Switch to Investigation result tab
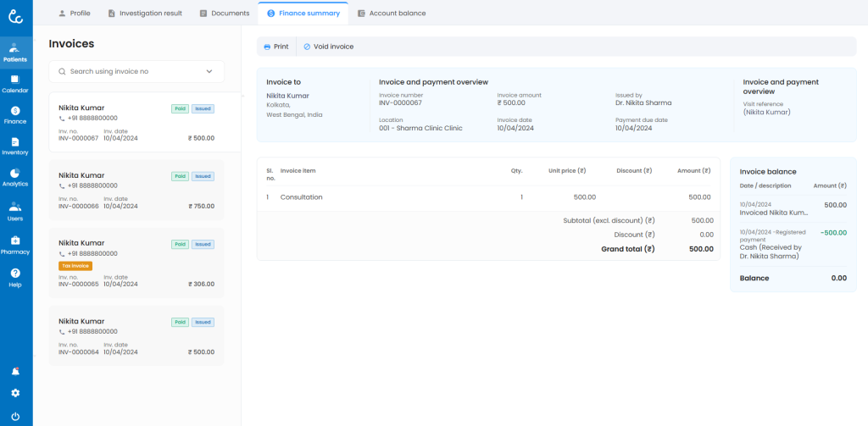Screen dimensions: 868x426 [145, 14]
